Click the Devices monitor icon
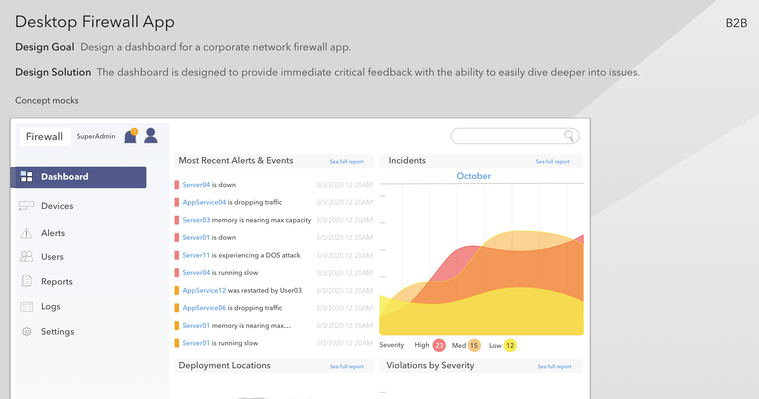This screenshot has height=399, width=759. click(x=26, y=206)
